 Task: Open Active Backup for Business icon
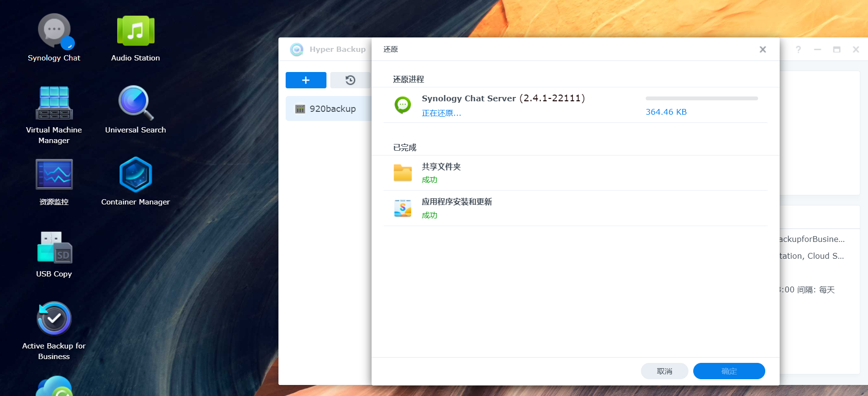(x=54, y=318)
